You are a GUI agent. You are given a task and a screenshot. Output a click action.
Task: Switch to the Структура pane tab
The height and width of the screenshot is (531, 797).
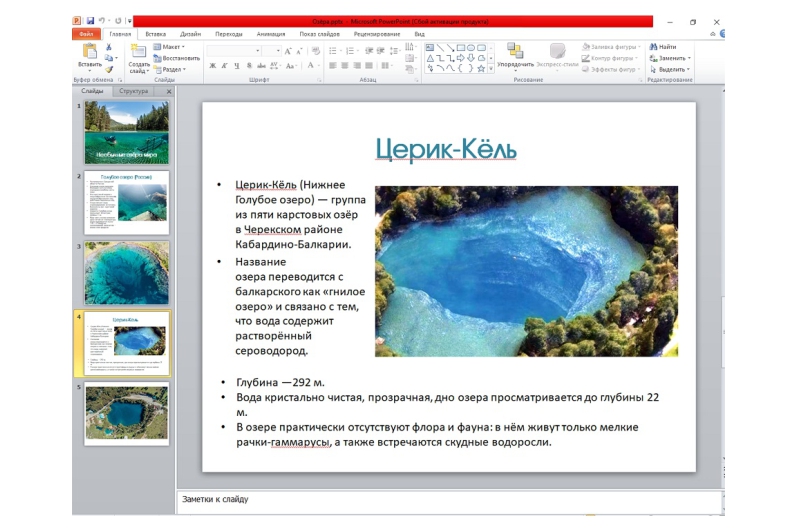133,91
